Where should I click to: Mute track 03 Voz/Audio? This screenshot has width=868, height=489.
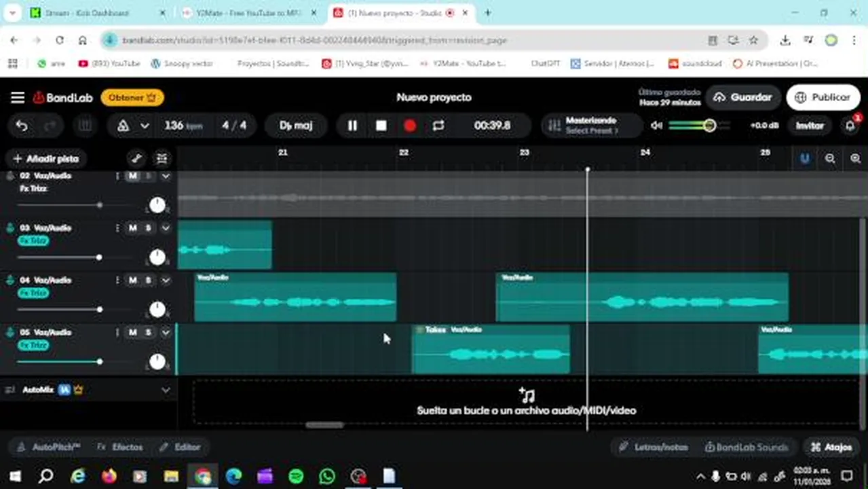[133, 228]
